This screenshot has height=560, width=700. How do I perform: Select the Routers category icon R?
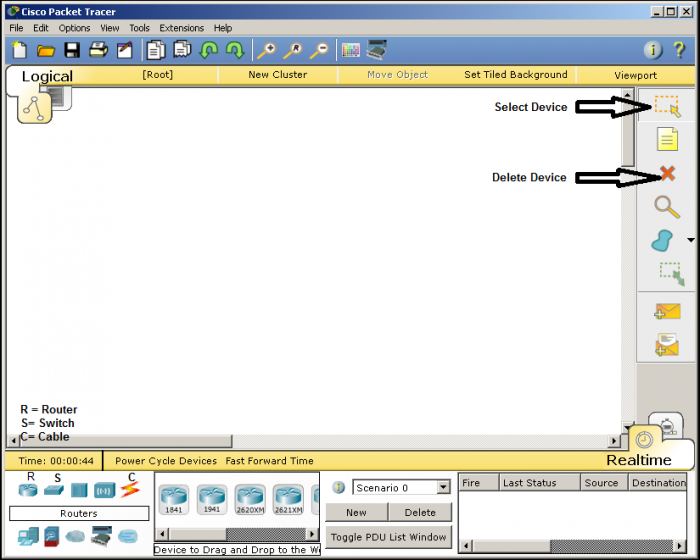pyautogui.click(x=28, y=489)
